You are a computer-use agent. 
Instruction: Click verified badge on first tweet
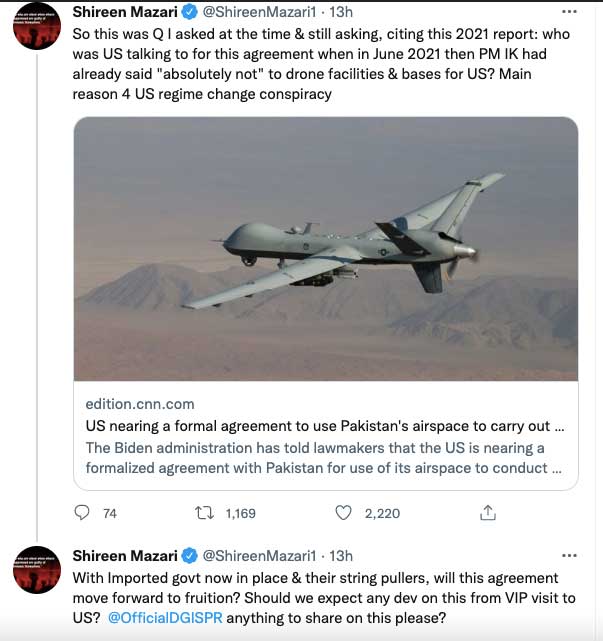[x=191, y=12]
